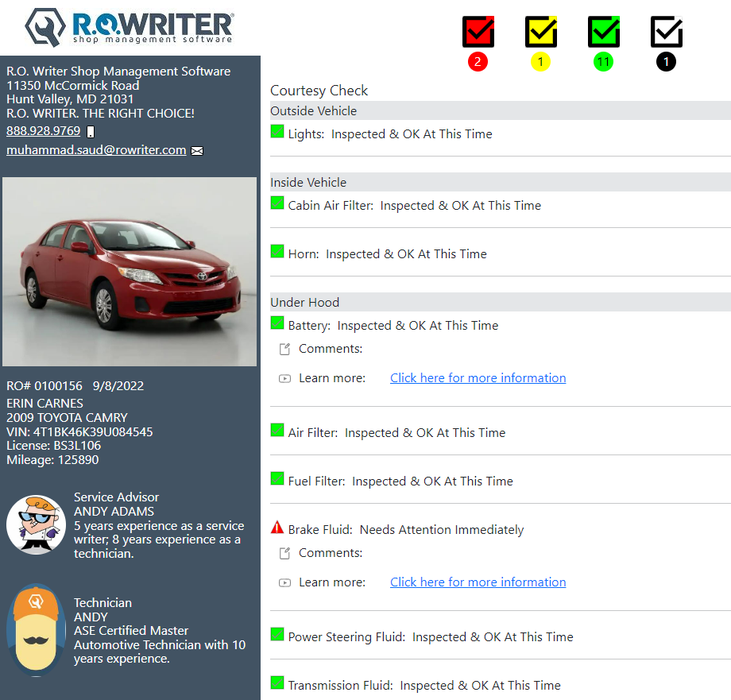This screenshot has height=700, width=731.
Task: Select the Under Hood section header
Action: coord(501,303)
